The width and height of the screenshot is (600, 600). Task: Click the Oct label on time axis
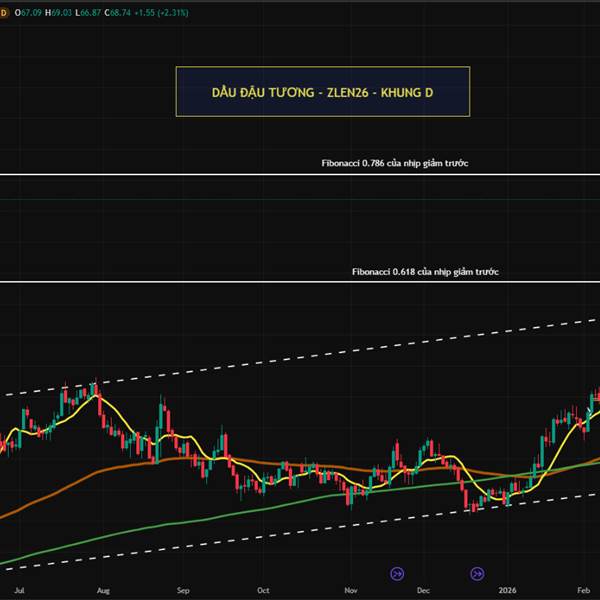click(x=263, y=590)
